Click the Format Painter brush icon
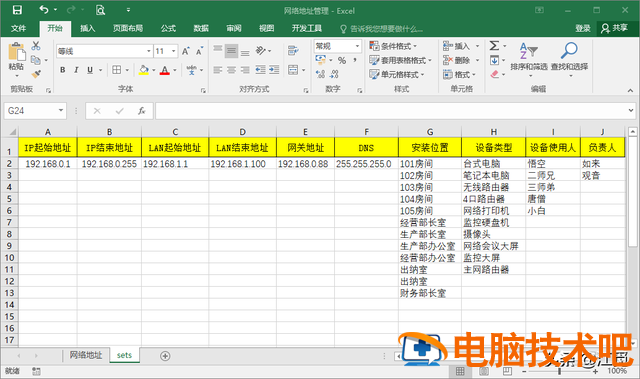 tap(36, 73)
